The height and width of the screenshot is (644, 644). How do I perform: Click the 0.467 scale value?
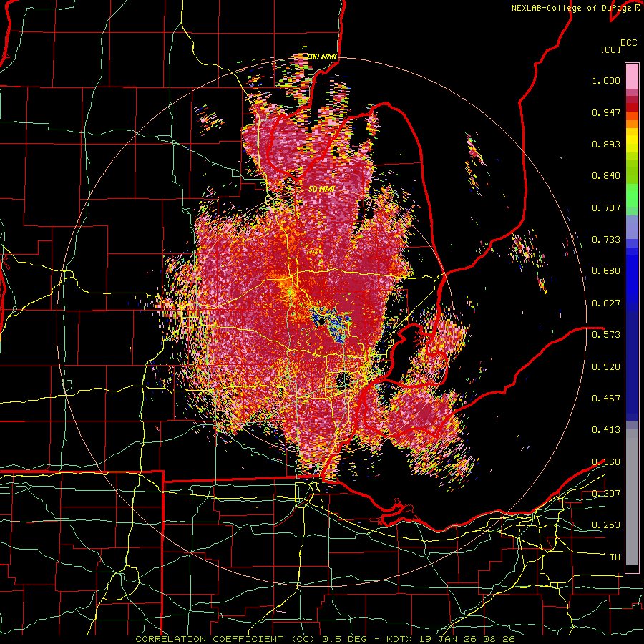(606, 399)
